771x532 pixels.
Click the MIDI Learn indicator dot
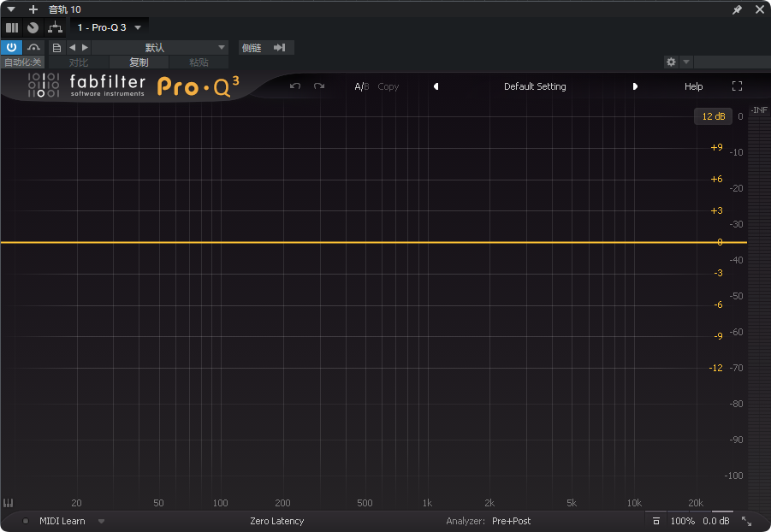[x=26, y=521]
